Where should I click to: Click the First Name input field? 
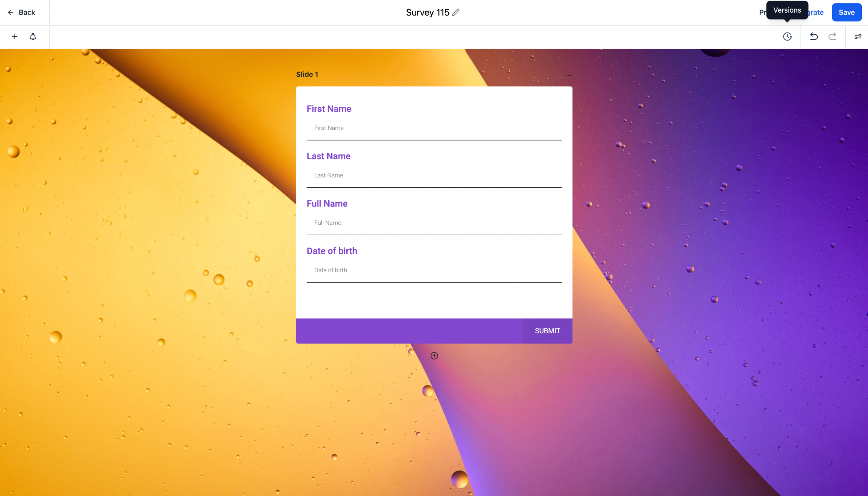[x=434, y=128]
